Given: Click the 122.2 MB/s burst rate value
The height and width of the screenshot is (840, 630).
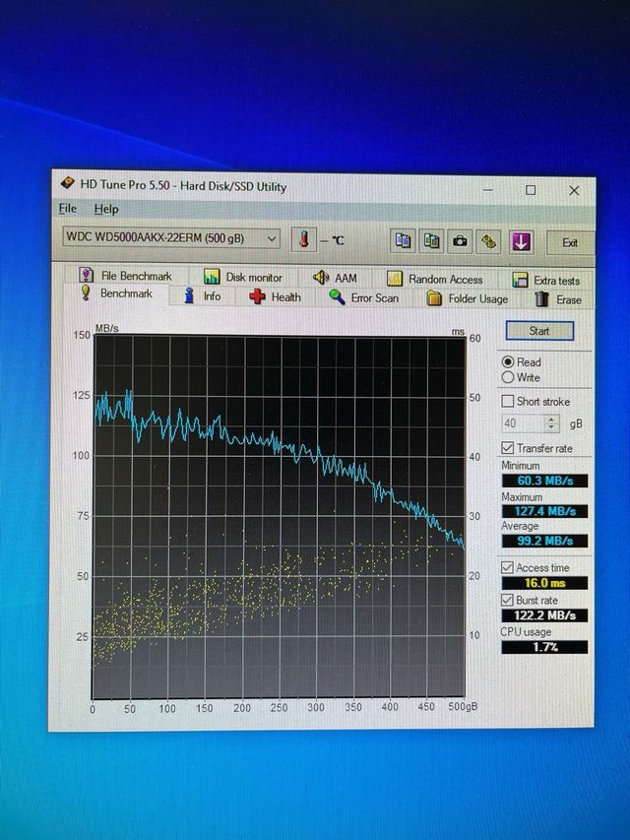Looking at the screenshot, I should (544, 615).
